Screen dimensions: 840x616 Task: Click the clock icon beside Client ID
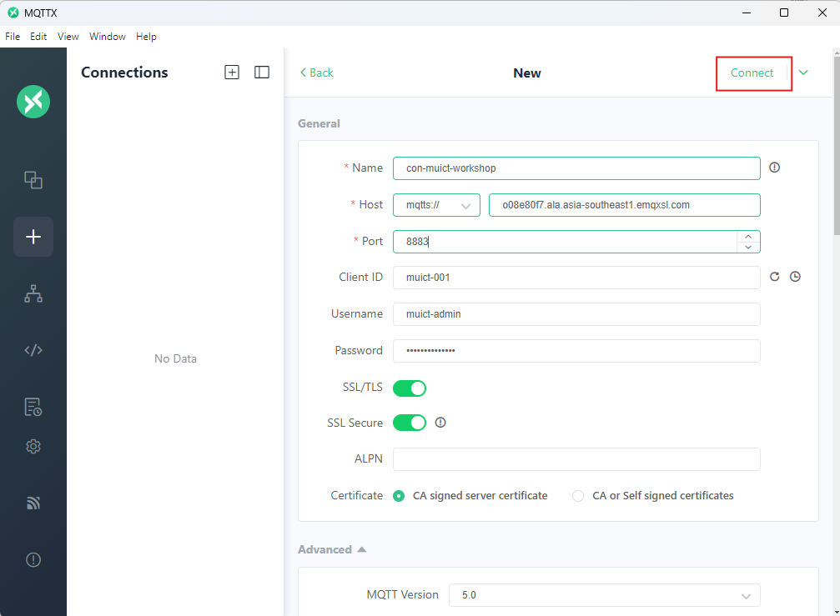tap(795, 277)
